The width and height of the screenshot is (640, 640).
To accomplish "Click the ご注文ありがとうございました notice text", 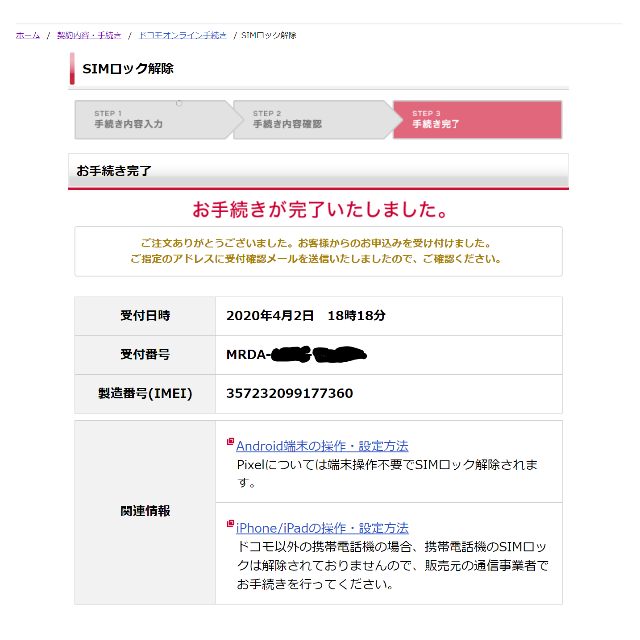I will click(316, 251).
